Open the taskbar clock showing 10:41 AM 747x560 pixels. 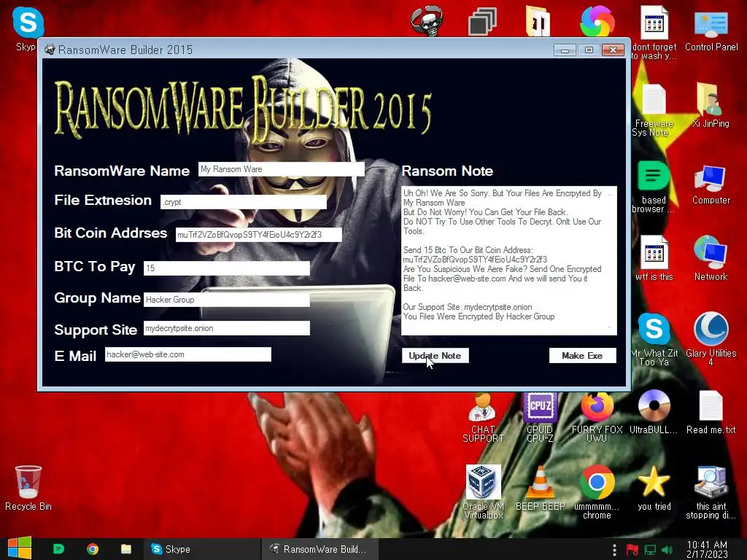(x=707, y=549)
